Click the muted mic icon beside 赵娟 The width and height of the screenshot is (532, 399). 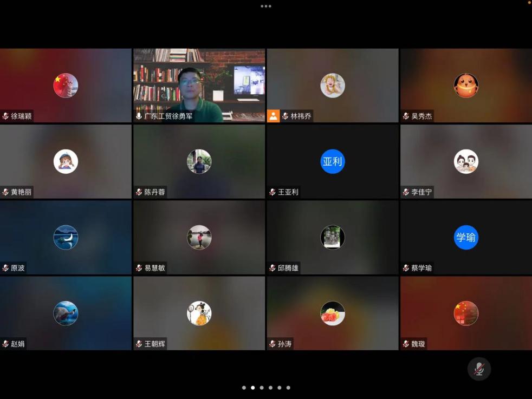click(x=5, y=344)
